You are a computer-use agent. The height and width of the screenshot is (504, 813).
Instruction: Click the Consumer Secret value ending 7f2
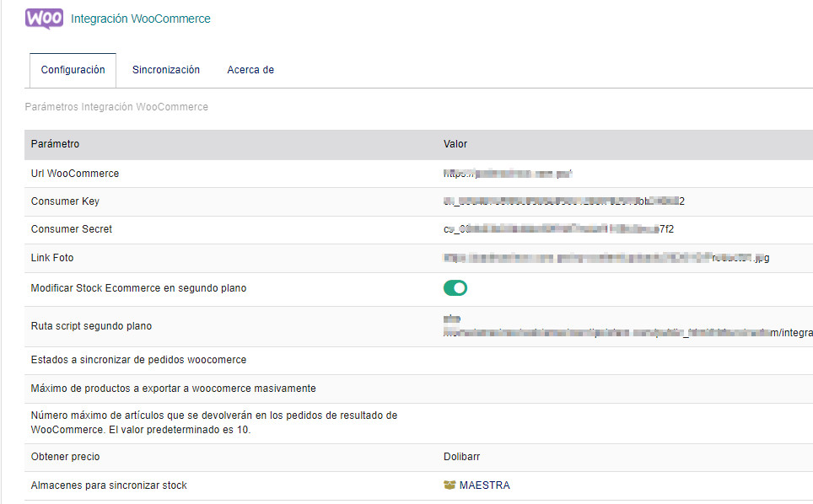(x=558, y=229)
